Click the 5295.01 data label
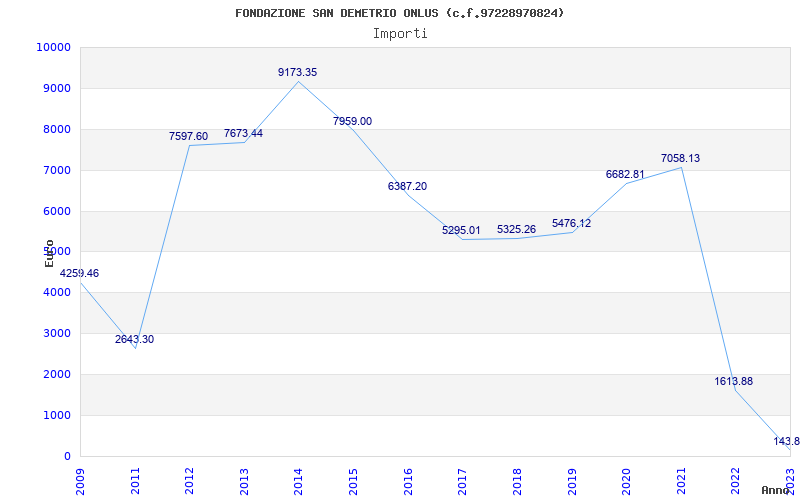800x500 pixels. 461,230
